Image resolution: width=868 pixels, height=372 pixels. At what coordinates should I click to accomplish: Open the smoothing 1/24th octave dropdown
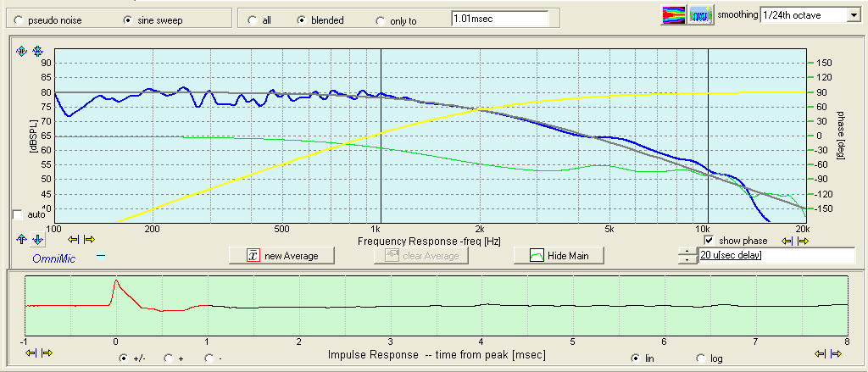click(852, 15)
